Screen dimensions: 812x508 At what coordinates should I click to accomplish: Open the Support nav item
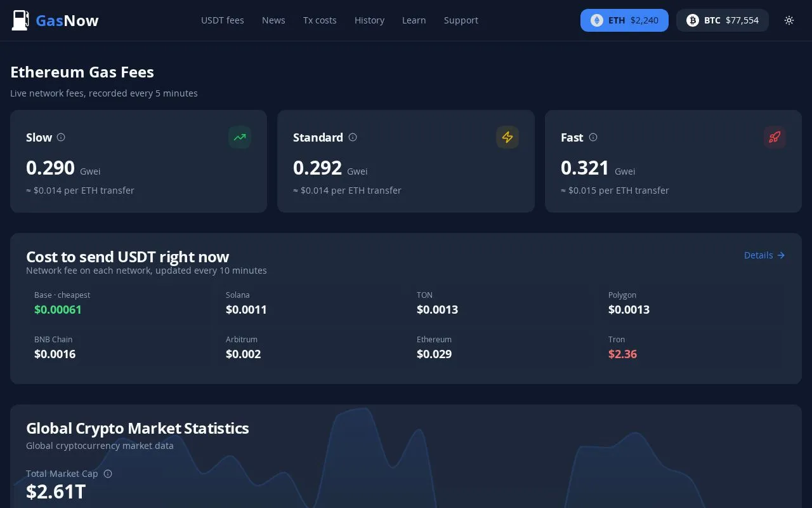pyautogui.click(x=461, y=20)
